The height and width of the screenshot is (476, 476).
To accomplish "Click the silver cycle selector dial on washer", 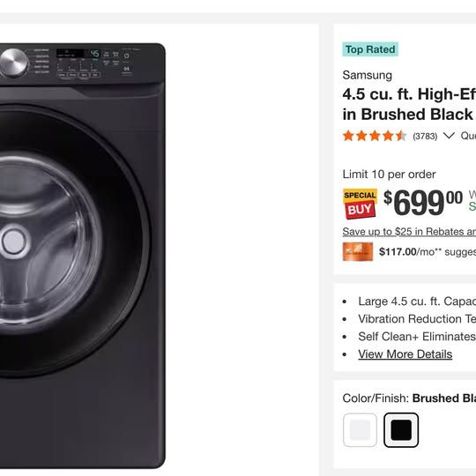I will [14, 63].
